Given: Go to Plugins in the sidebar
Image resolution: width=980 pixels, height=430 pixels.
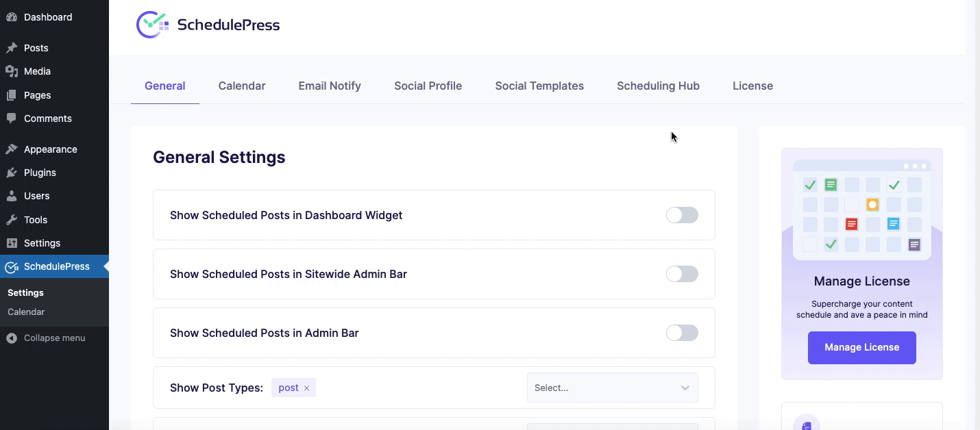Looking at the screenshot, I should (54, 173).
